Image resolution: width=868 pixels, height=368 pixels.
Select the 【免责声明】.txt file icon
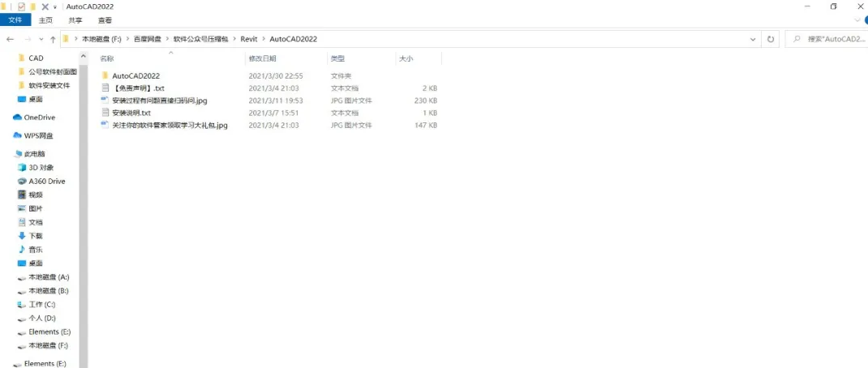point(105,88)
